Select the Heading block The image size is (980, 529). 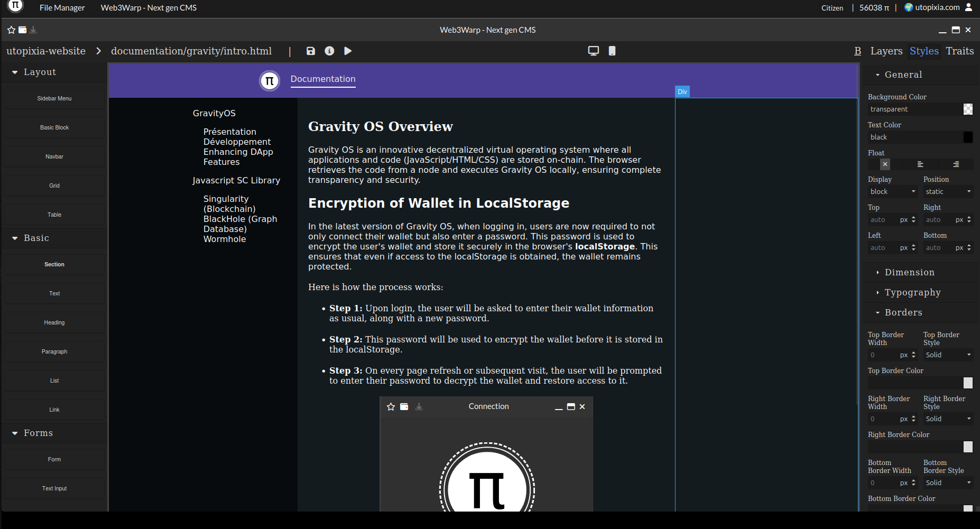tap(54, 323)
